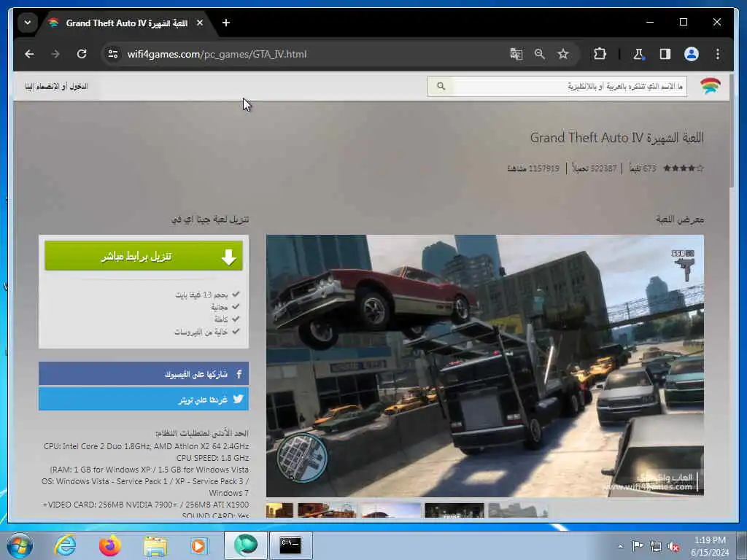
Task: Click the muted volume tray icon
Action: [x=673, y=546]
